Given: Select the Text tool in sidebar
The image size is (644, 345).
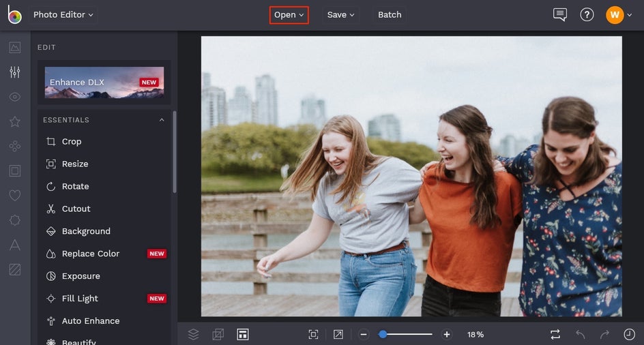Looking at the screenshot, I should pos(14,245).
